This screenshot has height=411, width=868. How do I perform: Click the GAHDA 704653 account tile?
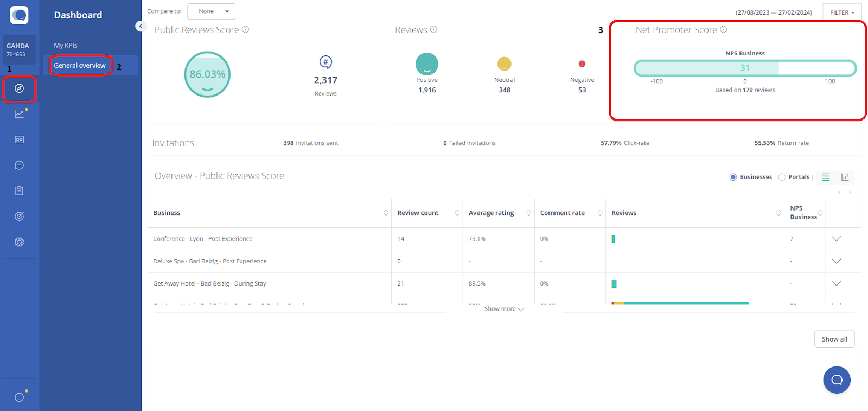tap(20, 50)
